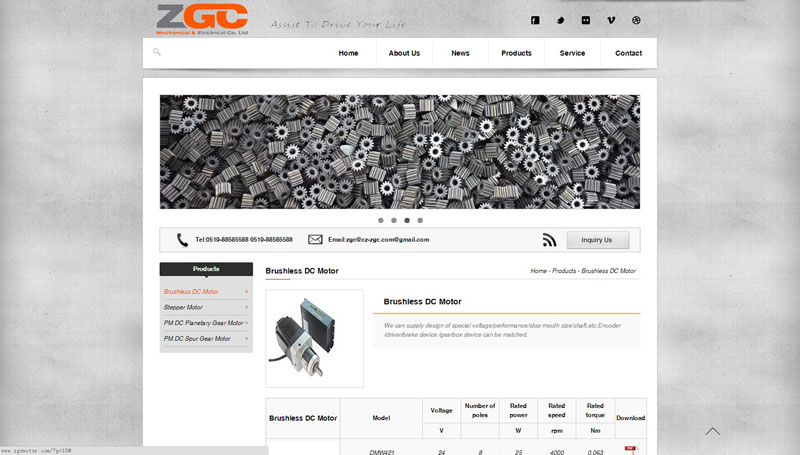Click the search magnifier icon
Image resolution: width=800 pixels, height=455 pixels.
point(157,52)
